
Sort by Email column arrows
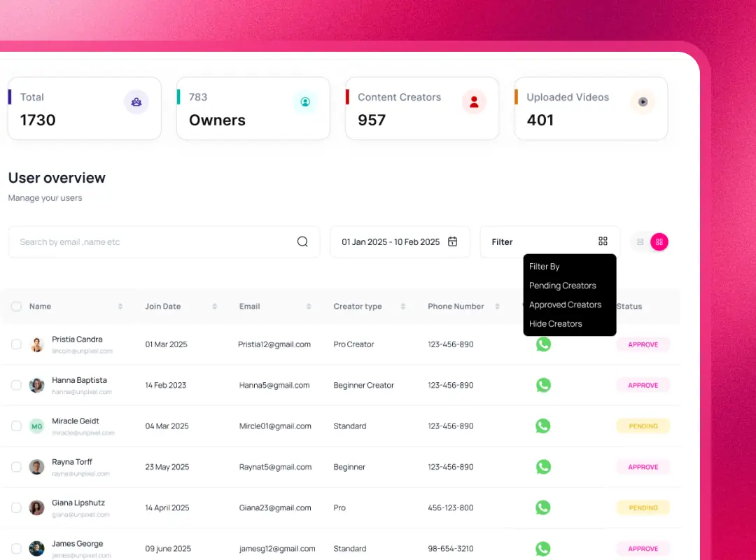[309, 307]
